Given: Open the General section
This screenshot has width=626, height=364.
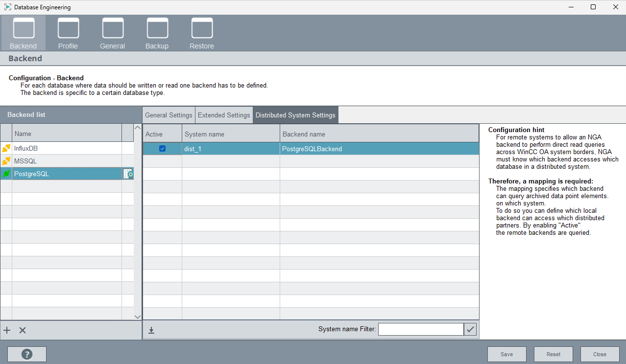Looking at the screenshot, I should 113,33.
